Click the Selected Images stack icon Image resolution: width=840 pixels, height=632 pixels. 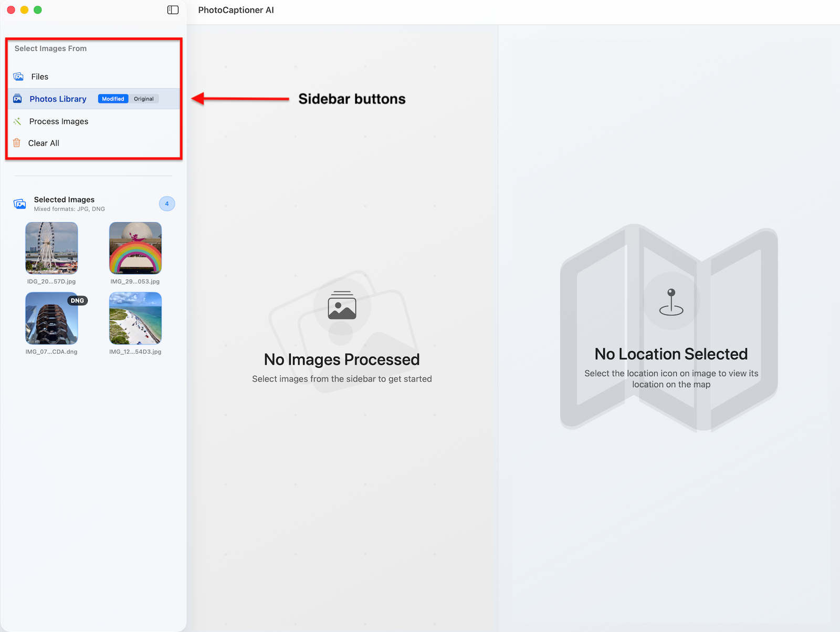click(x=20, y=204)
